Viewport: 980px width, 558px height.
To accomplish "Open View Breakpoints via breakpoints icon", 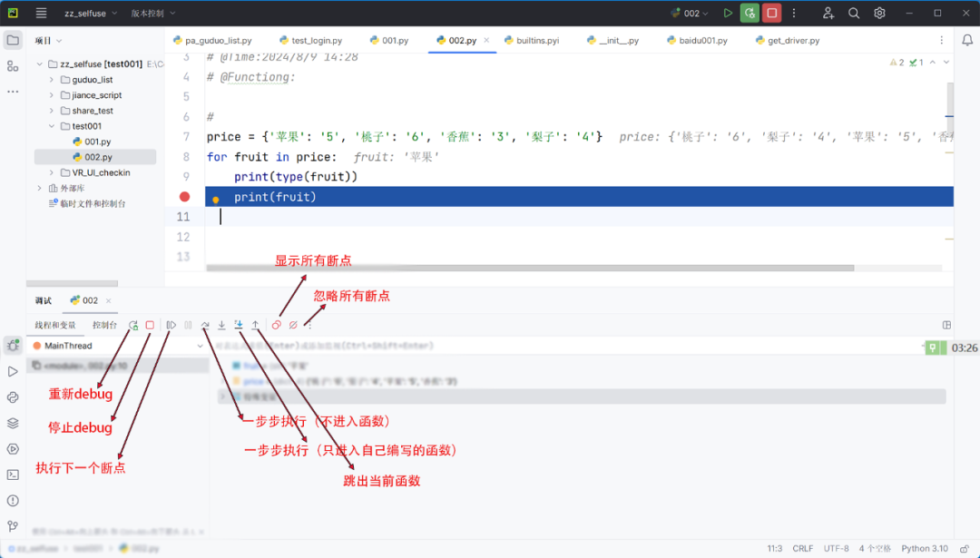I will (275, 325).
